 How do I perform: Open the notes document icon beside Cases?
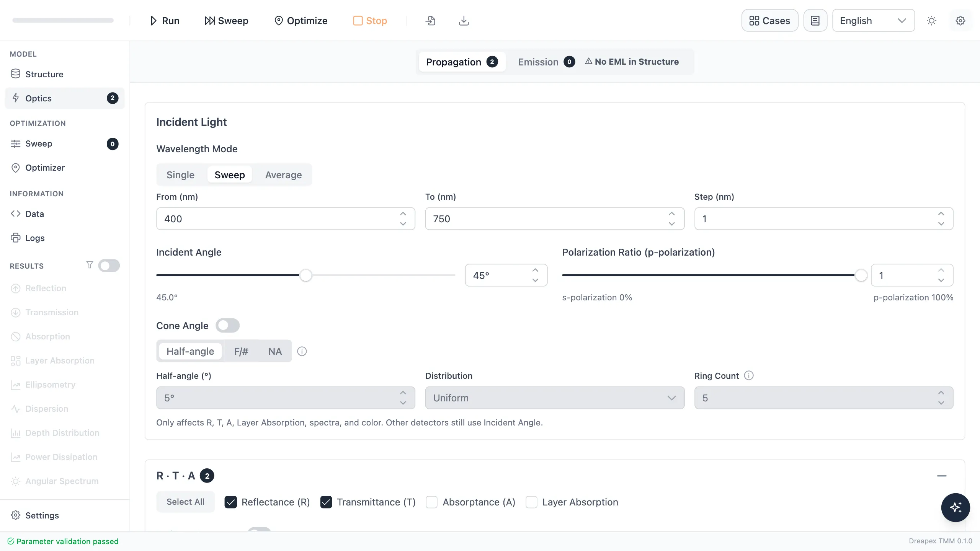(815, 21)
